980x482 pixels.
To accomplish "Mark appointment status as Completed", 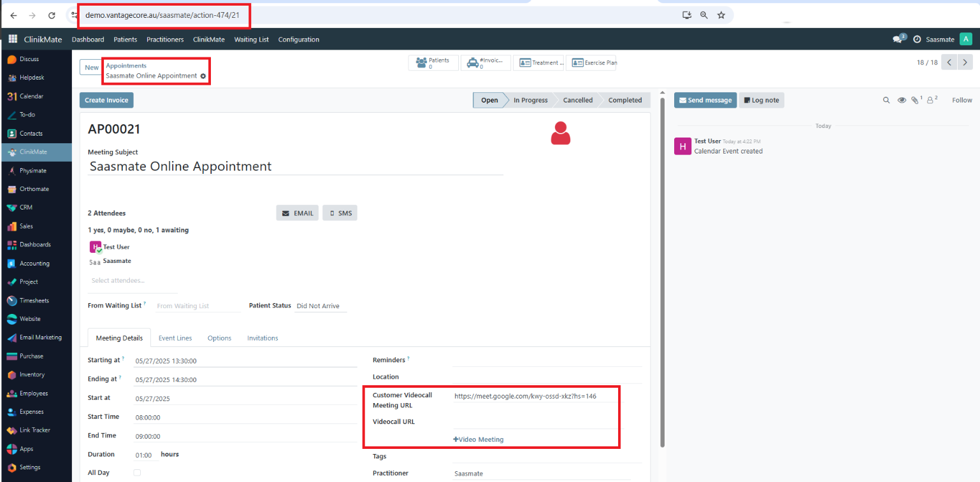I will point(624,100).
